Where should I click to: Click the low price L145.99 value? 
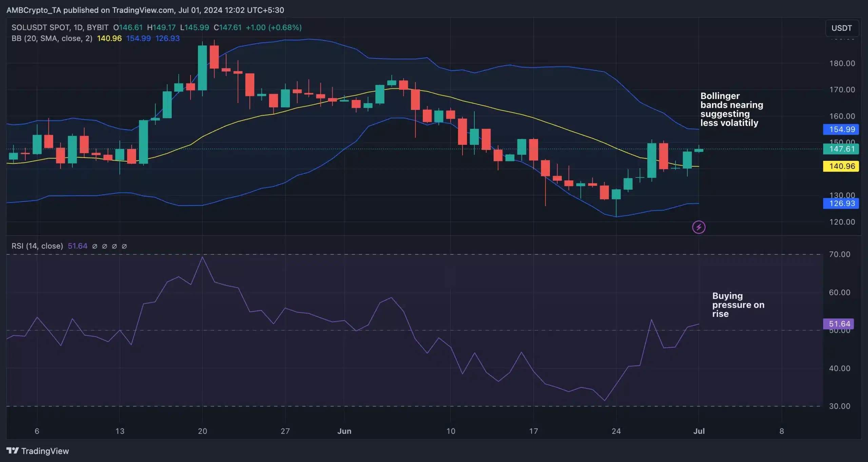point(195,27)
